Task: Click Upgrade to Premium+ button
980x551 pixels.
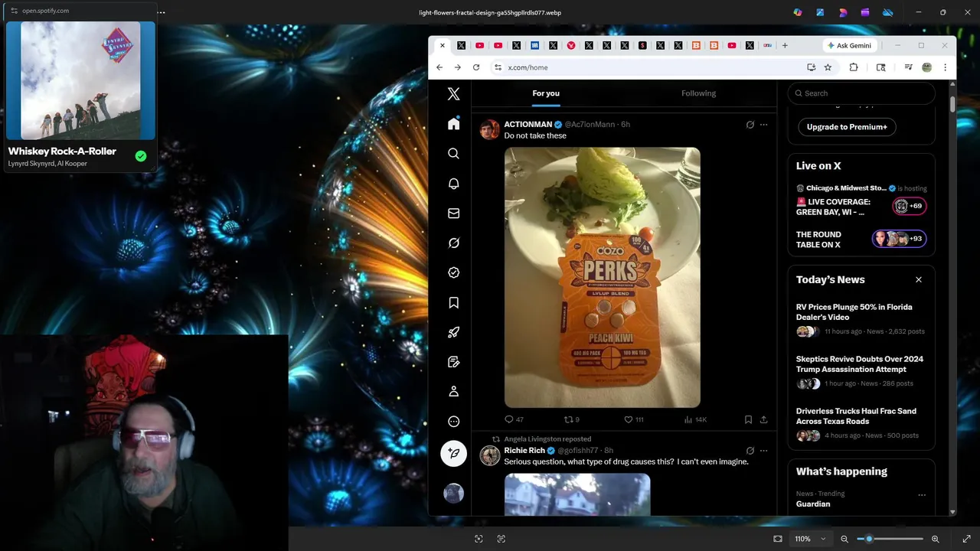Action: point(847,127)
